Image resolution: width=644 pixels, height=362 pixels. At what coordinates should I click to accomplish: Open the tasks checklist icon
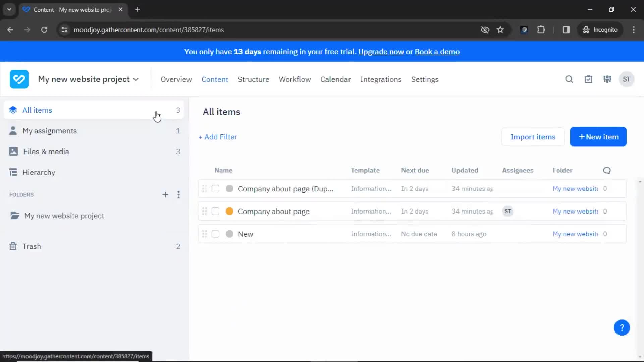[588, 79]
